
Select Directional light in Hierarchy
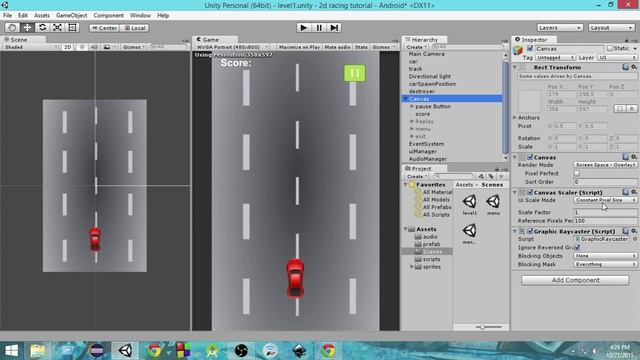[430, 76]
